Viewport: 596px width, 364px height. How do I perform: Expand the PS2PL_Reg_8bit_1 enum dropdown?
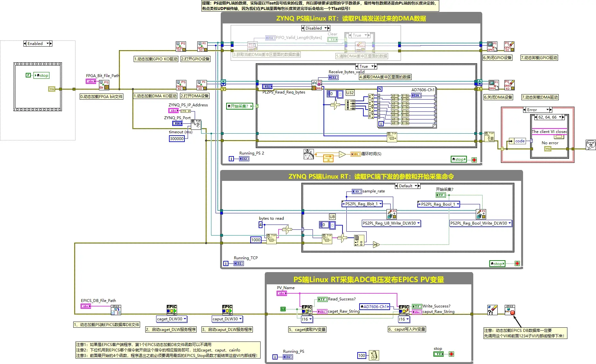(x=381, y=204)
